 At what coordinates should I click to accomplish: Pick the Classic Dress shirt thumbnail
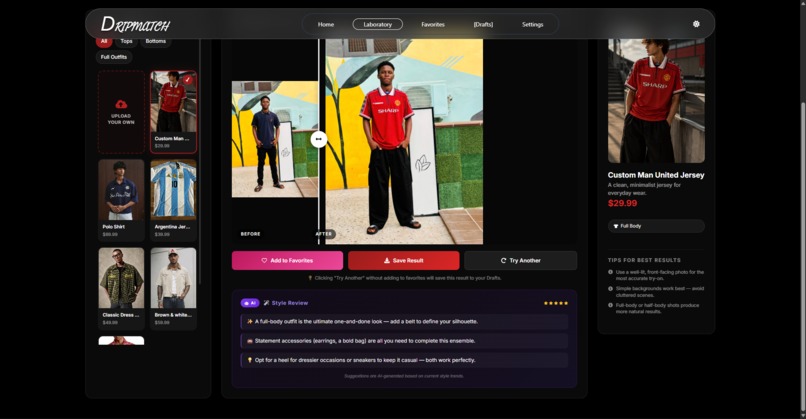coord(121,278)
